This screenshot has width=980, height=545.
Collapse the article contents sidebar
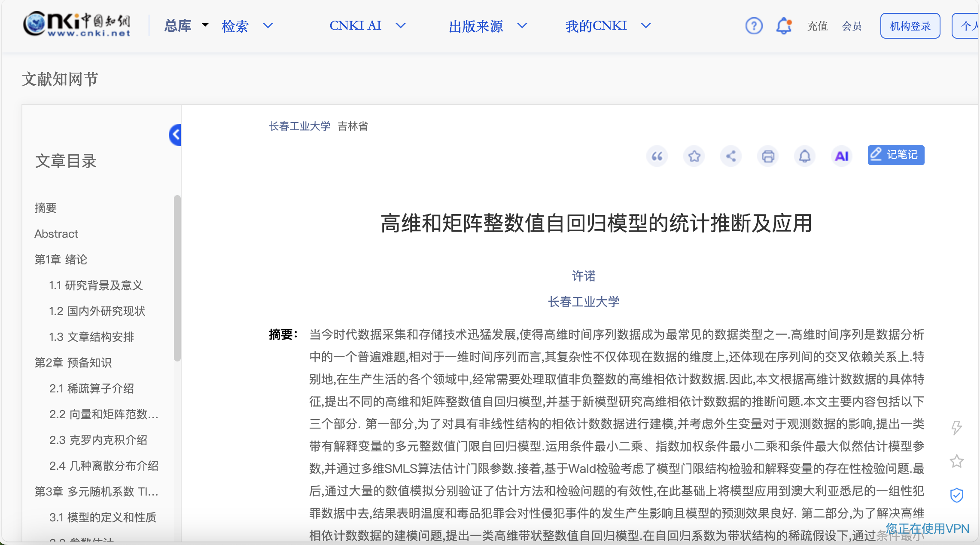[x=175, y=135]
